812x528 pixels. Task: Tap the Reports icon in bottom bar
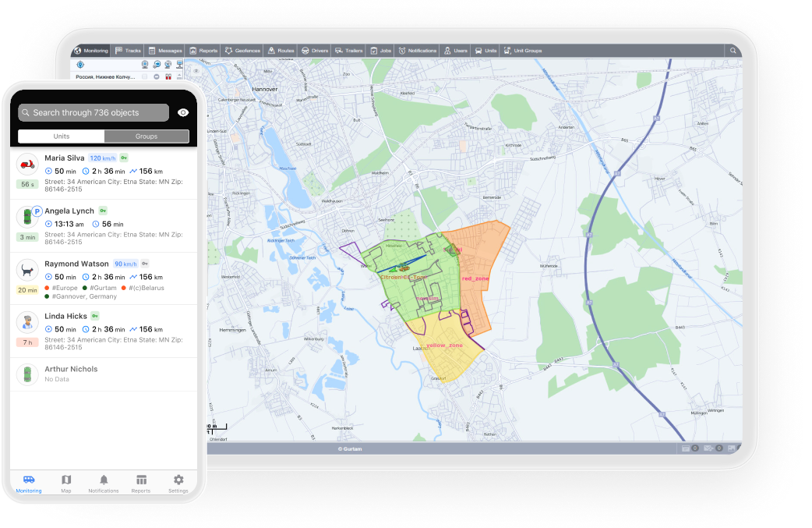[141, 483]
